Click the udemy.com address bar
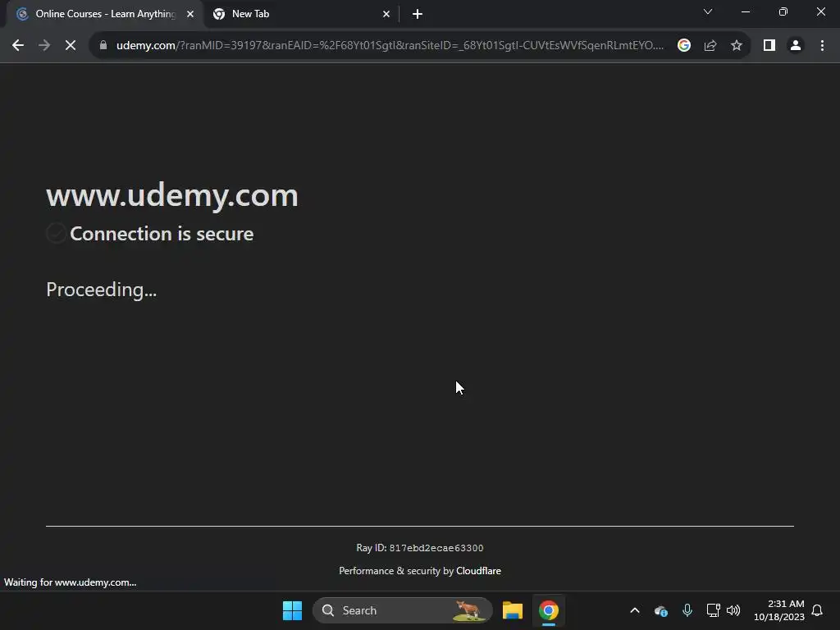The height and width of the screenshot is (630, 840). point(390,46)
